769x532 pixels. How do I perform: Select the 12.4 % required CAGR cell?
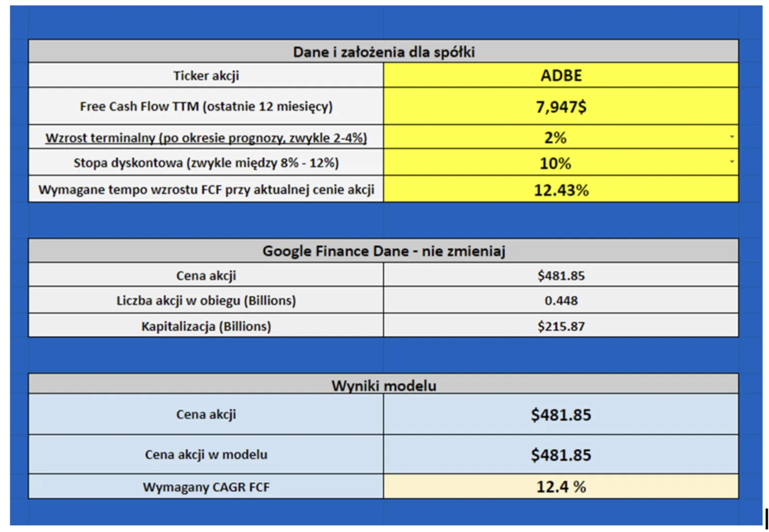pos(561,486)
